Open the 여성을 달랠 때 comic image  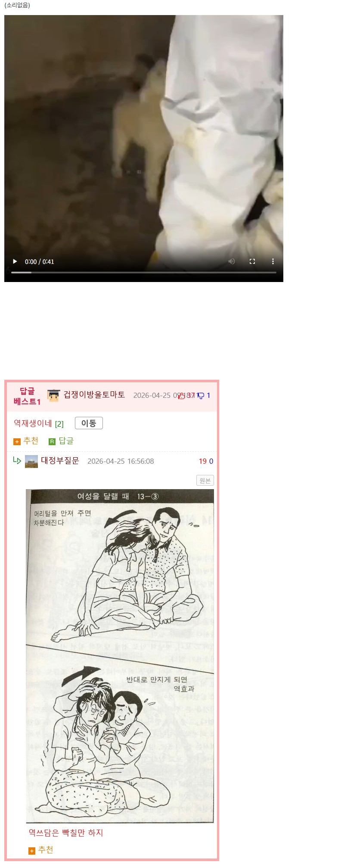[120, 656]
